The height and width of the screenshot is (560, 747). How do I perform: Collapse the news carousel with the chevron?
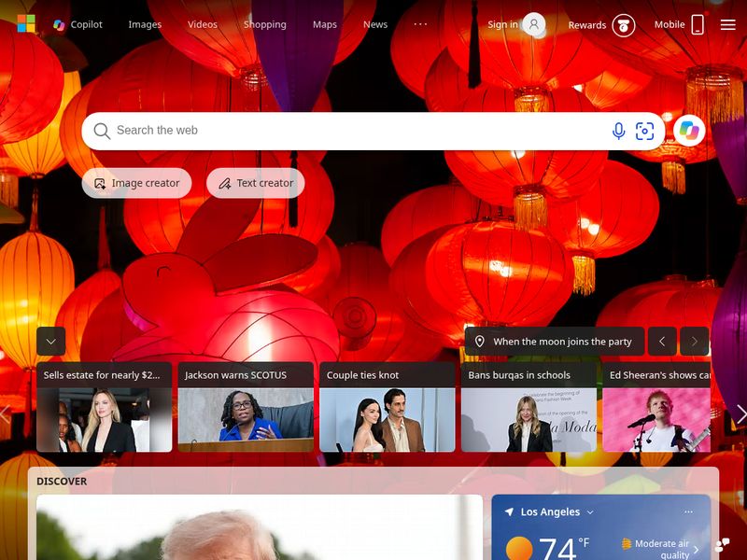(51, 342)
